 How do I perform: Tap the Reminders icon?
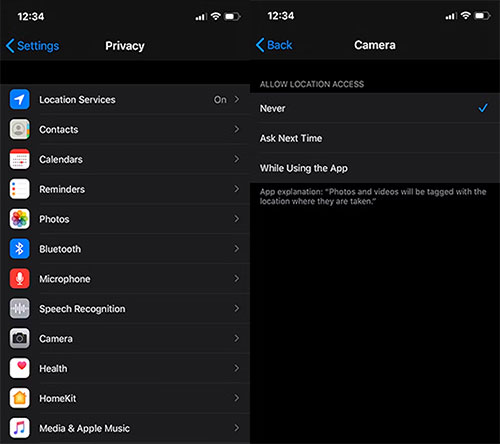click(20, 189)
